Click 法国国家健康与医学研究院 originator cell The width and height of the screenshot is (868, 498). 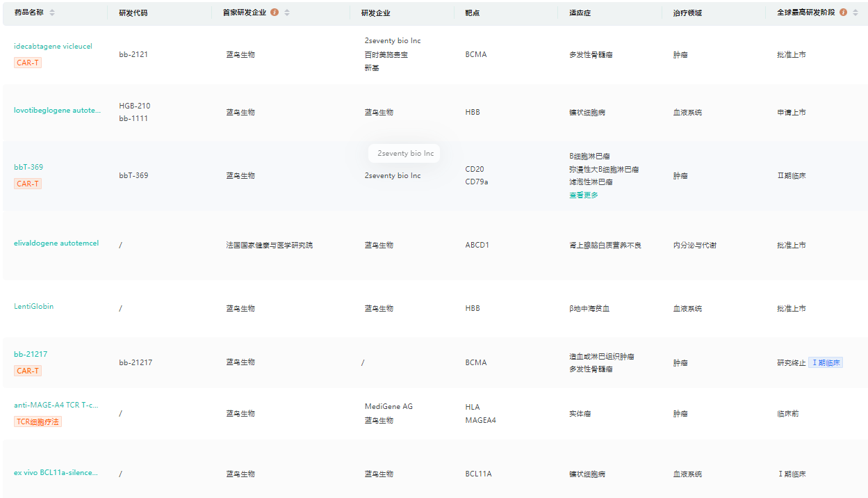(269, 245)
